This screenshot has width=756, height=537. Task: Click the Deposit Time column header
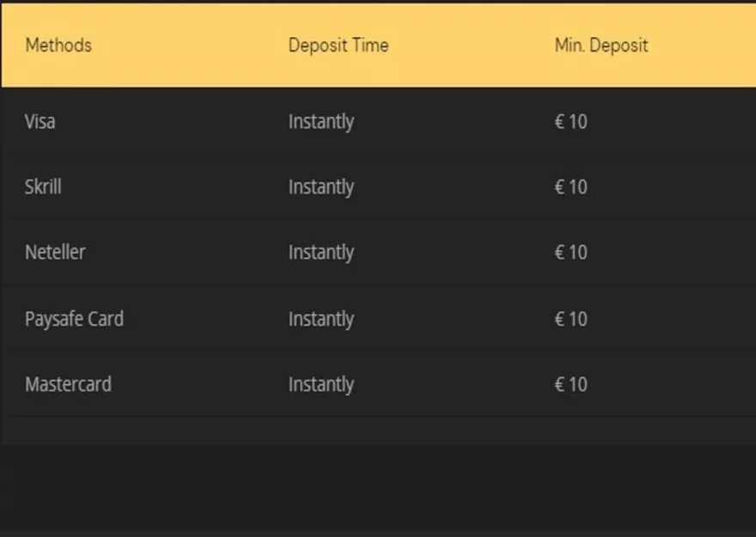coord(338,45)
